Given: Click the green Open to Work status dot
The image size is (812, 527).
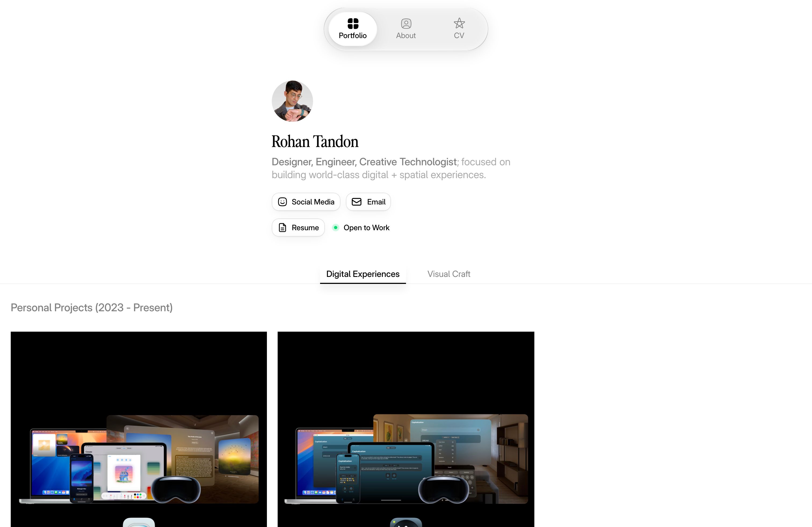Looking at the screenshot, I should pos(336,227).
